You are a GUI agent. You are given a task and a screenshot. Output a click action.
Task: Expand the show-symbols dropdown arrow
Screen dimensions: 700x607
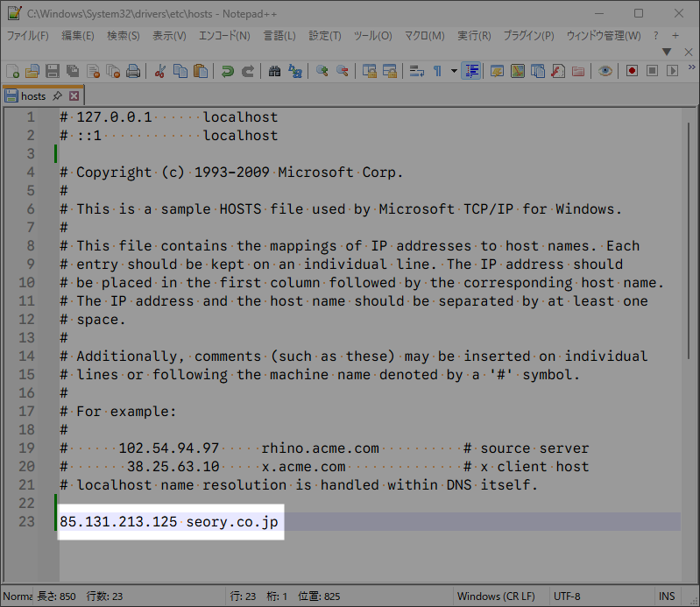click(453, 71)
